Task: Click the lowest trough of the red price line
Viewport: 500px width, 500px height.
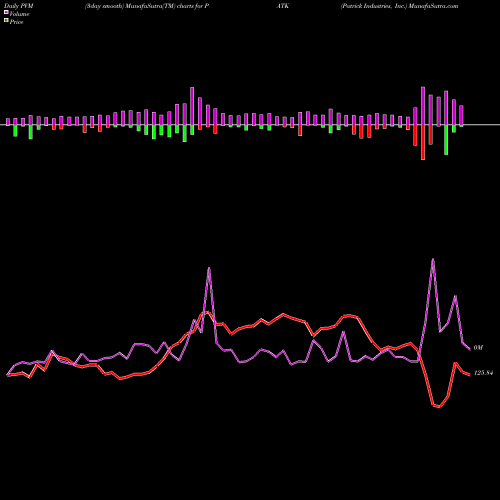Action: click(439, 407)
